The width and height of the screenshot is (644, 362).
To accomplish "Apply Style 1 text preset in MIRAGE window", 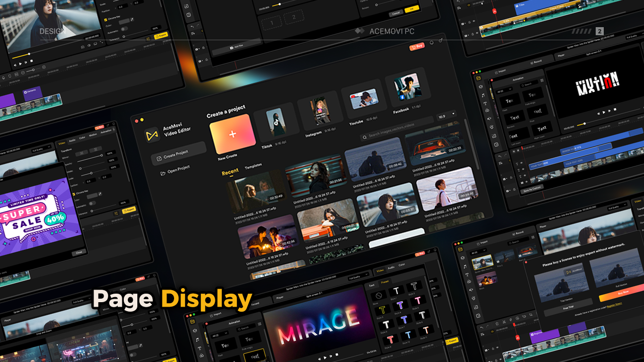I will point(396,291).
